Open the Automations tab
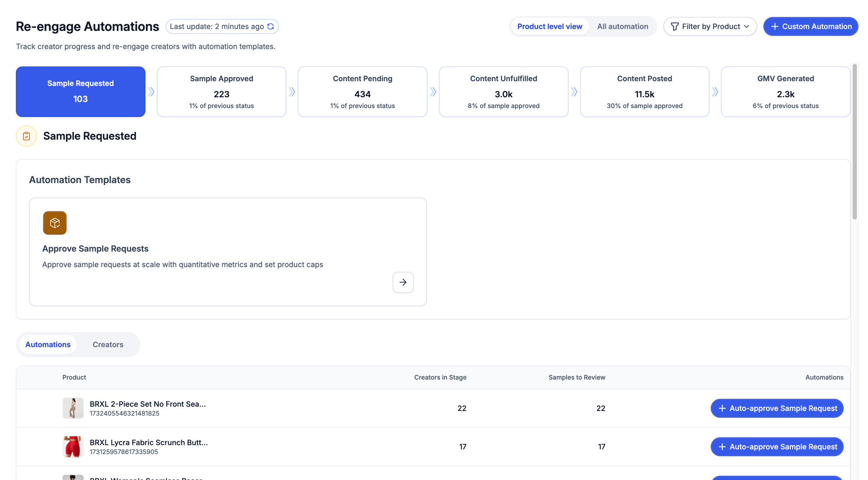The image size is (868, 480). [48, 345]
